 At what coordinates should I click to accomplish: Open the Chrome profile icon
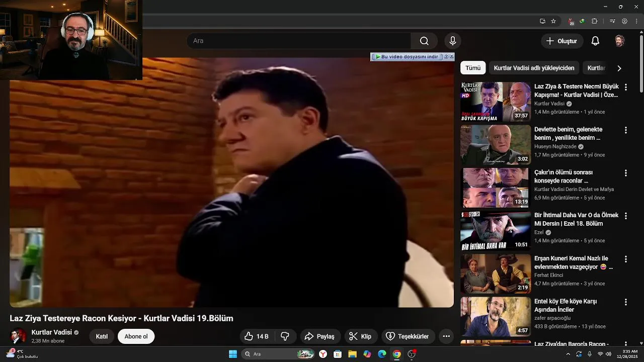[624, 21]
